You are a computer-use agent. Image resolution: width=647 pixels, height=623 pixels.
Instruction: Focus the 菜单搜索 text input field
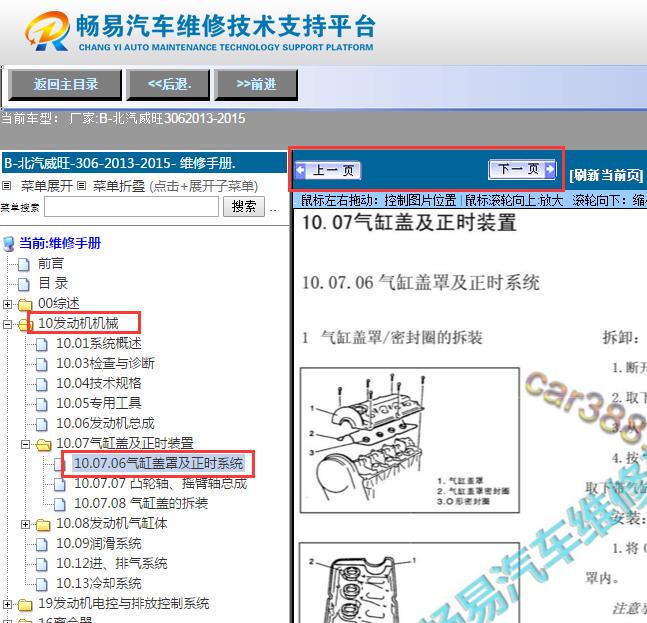tap(131, 206)
